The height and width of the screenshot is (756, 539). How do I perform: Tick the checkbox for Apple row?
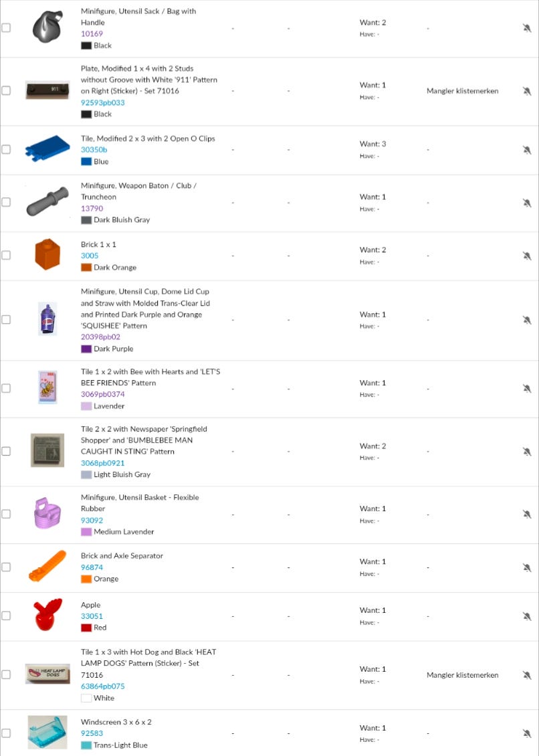coord(6,616)
